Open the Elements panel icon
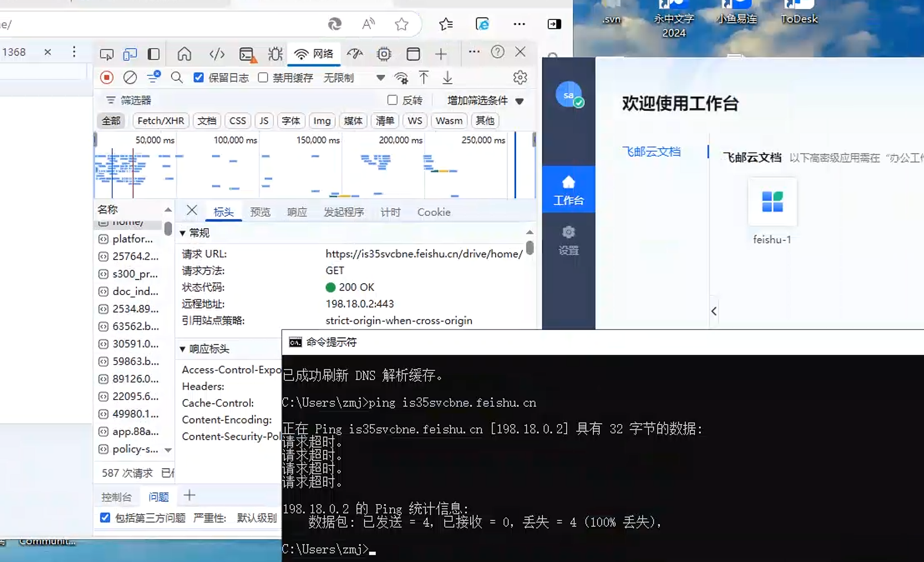 tap(217, 54)
